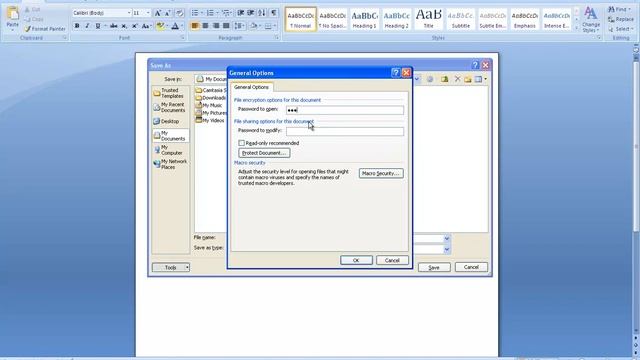Image resolution: width=640 pixels, height=360 pixels.
Task: Click the text highlight color icon
Action: (x=160, y=26)
